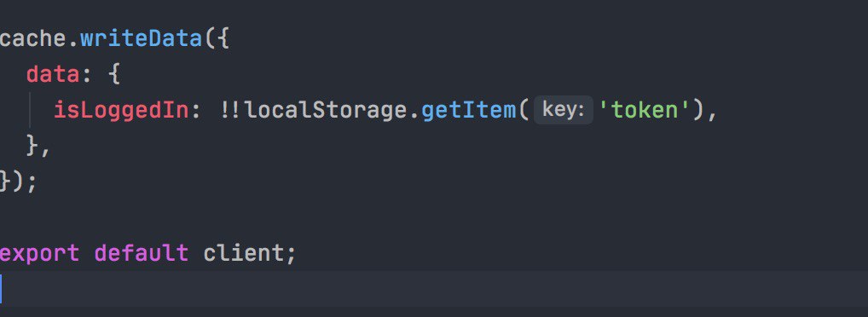Click the export keyword
The height and width of the screenshot is (317, 868).
coord(40,253)
